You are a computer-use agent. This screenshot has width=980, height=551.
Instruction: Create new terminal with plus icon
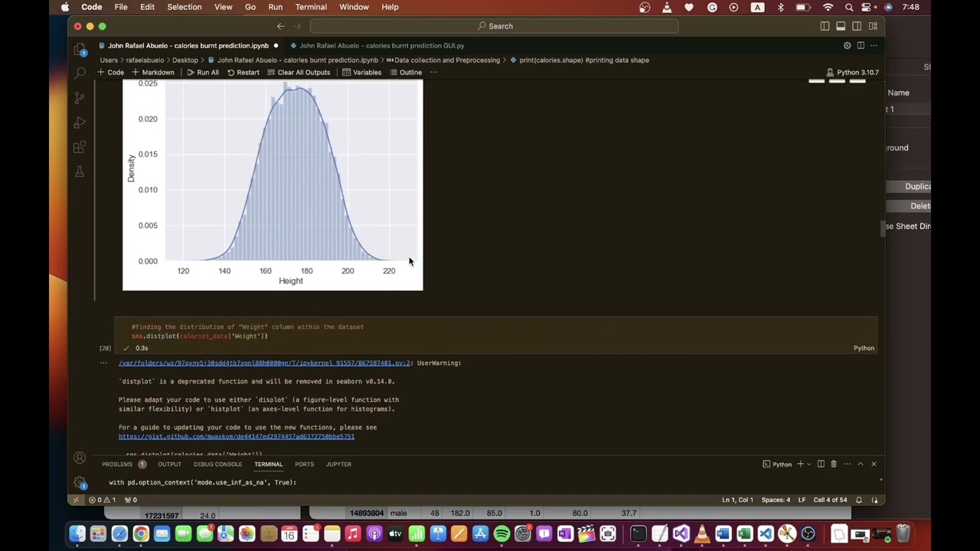pyautogui.click(x=800, y=464)
